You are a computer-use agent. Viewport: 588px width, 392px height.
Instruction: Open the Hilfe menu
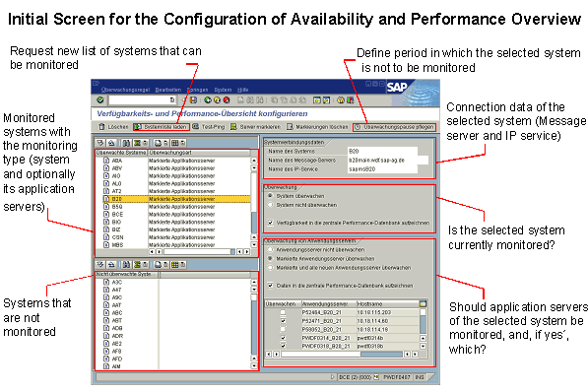click(242, 90)
